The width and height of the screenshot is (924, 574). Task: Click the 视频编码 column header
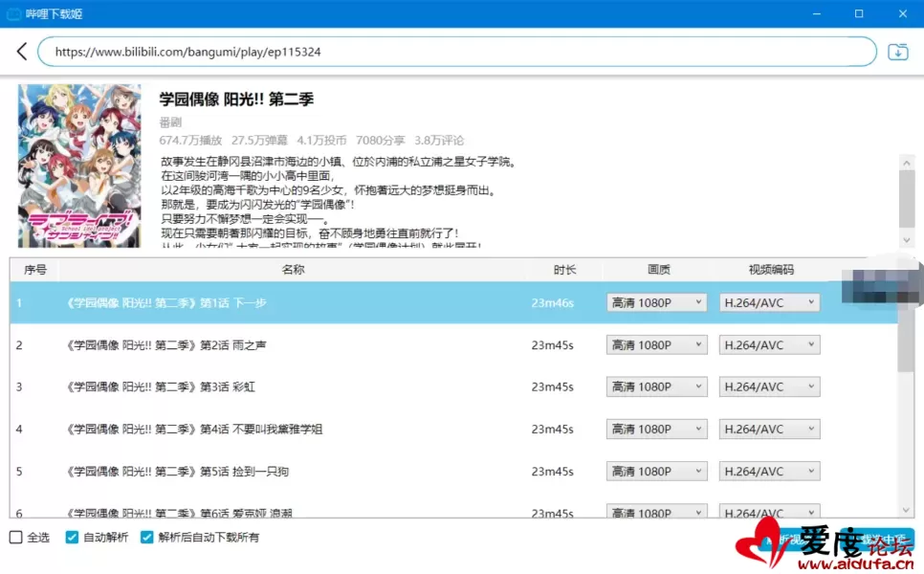pyautogui.click(x=771, y=270)
